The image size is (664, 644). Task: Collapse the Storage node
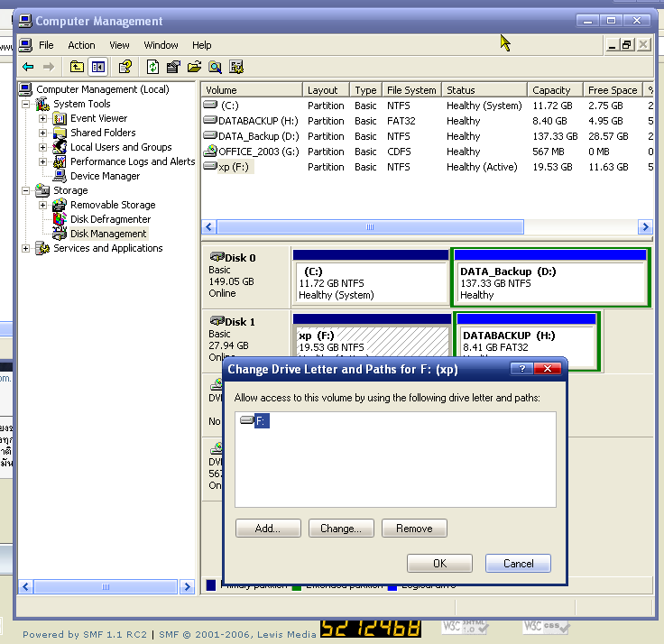click(26, 190)
